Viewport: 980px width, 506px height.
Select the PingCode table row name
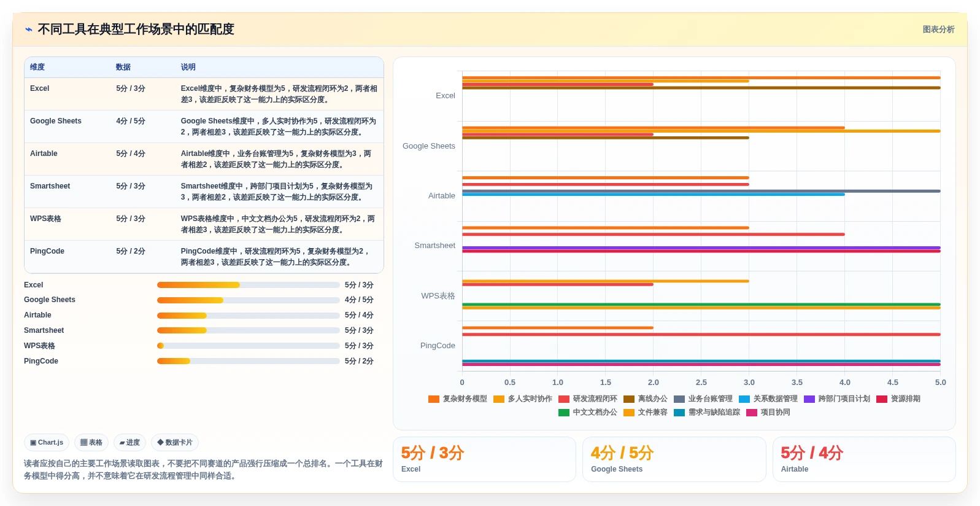tap(47, 251)
